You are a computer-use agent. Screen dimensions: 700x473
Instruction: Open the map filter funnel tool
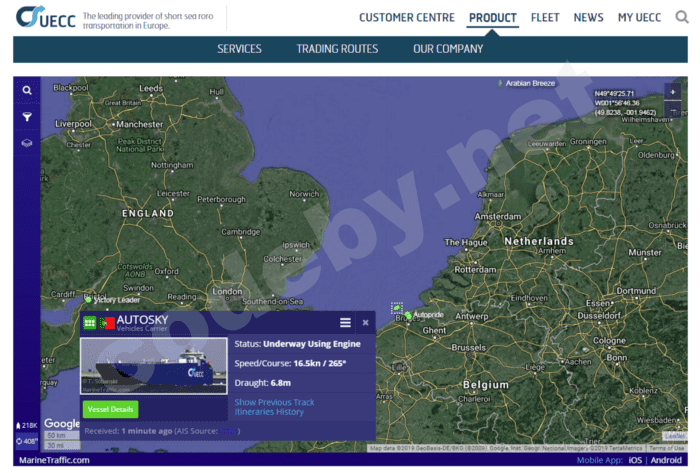[27, 117]
